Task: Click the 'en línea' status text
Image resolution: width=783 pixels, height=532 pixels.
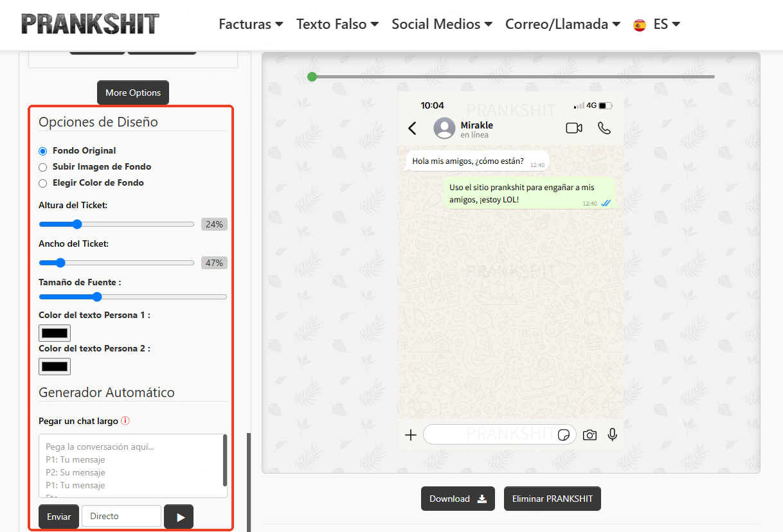Action: coord(474,135)
